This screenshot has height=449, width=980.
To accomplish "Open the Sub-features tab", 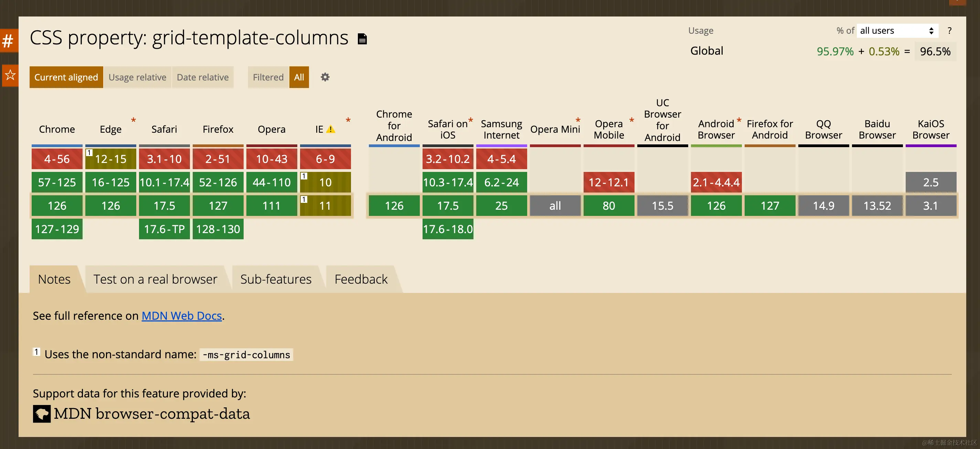I will tap(276, 279).
